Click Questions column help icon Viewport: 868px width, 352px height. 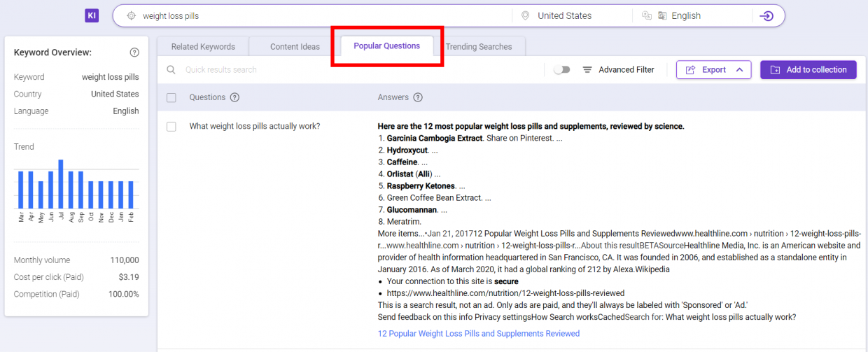pyautogui.click(x=234, y=97)
